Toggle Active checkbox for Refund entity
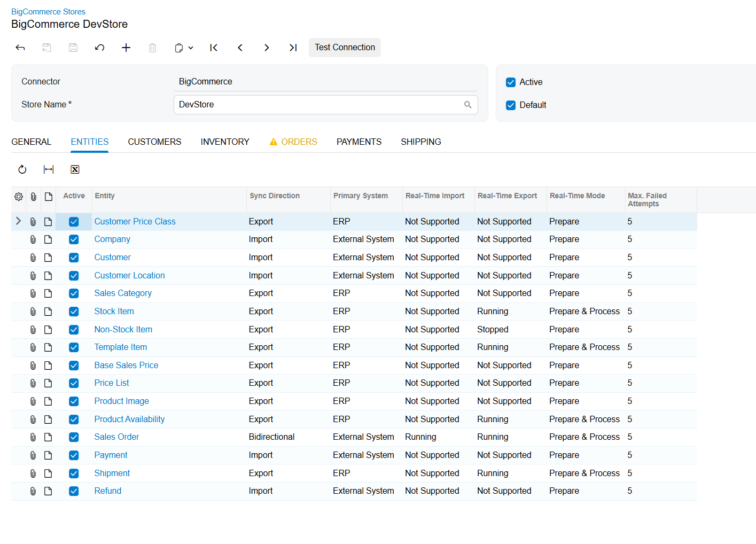The image size is (756, 544). (74, 491)
